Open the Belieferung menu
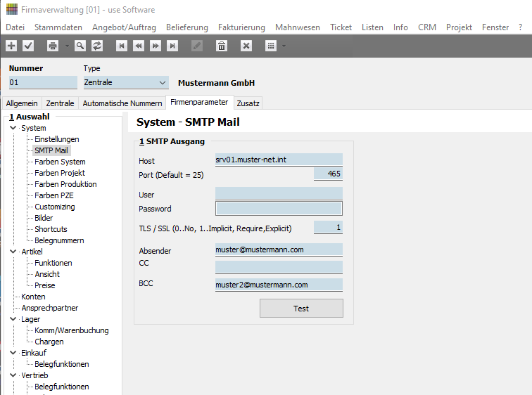Screen dimensions: 532x395 (187, 27)
